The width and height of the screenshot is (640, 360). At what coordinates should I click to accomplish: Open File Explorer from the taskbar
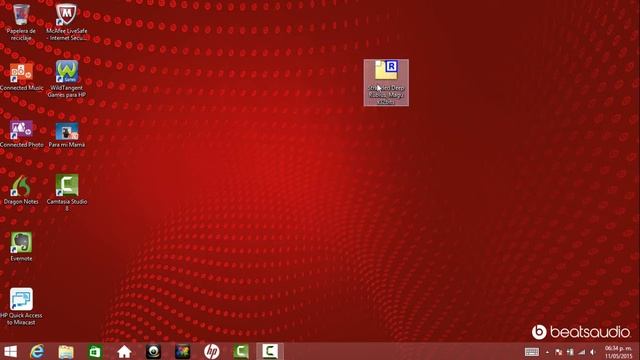pos(66,351)
